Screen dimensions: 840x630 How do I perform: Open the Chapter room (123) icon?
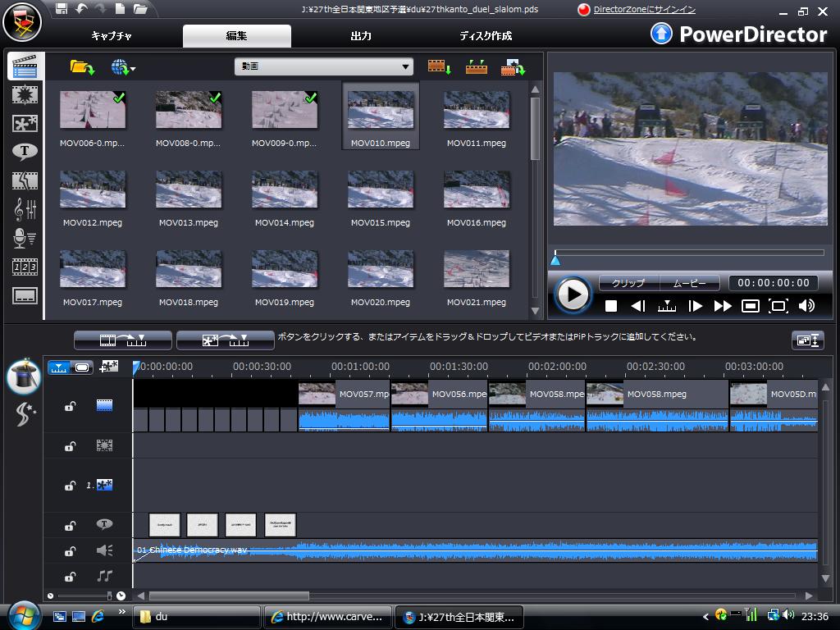pyautogui.click(x=25, y=267)
